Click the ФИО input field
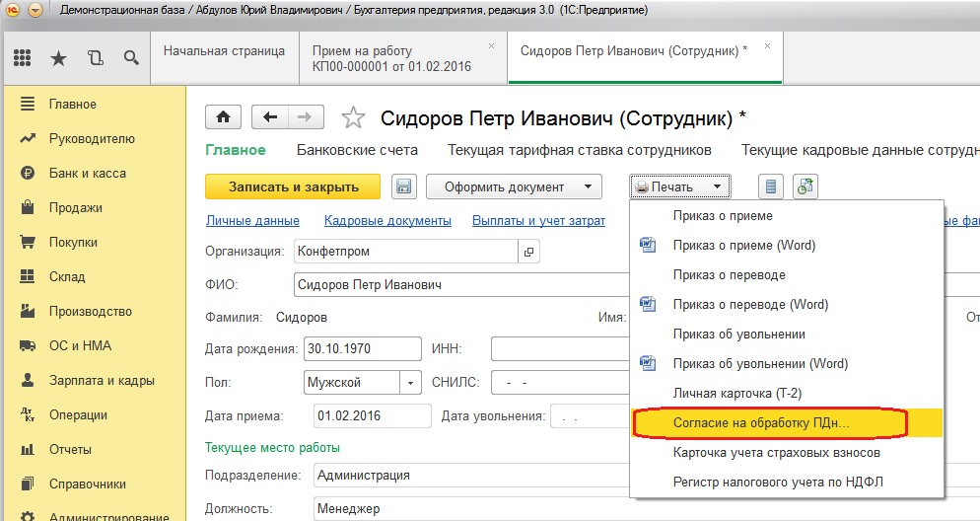The image size is (980, 521). [461, 284]
